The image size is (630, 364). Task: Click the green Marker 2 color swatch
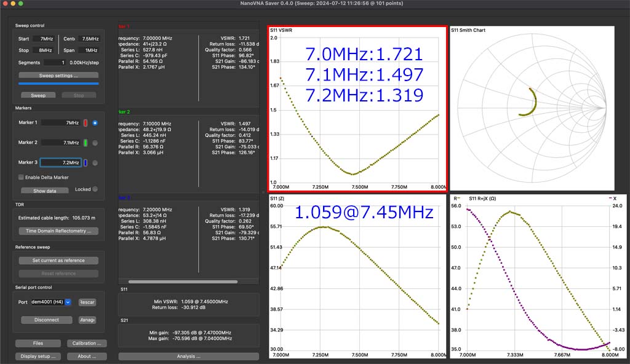86,143
